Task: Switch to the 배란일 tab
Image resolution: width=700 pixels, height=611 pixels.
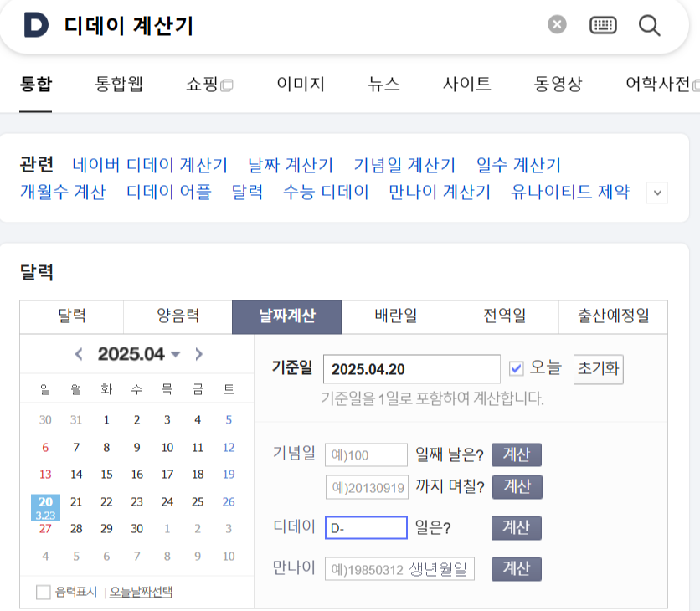Action: pyautogui.click(x=394, y=317)
